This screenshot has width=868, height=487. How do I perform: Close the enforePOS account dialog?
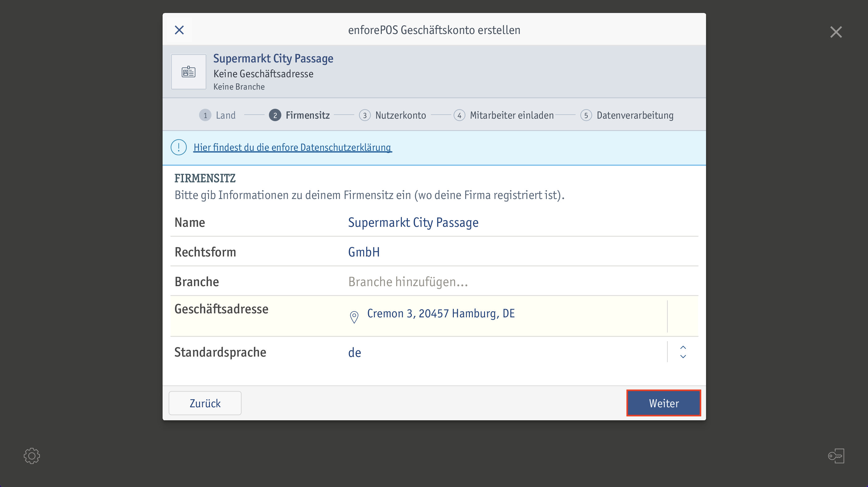pyautogui.click(x=179, y=30)
